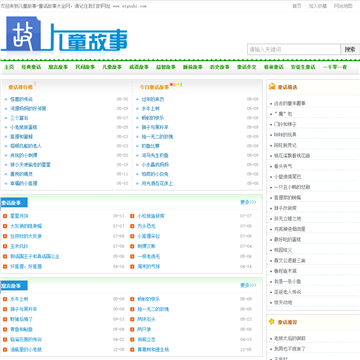Go to the 主页 navigation item

[9, 67]
